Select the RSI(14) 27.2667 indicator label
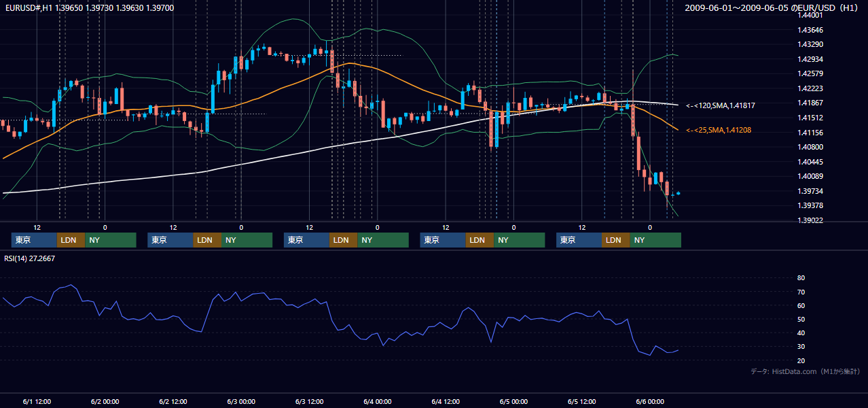The width and height of the screenshot is (868, 408). click(30, 258)
